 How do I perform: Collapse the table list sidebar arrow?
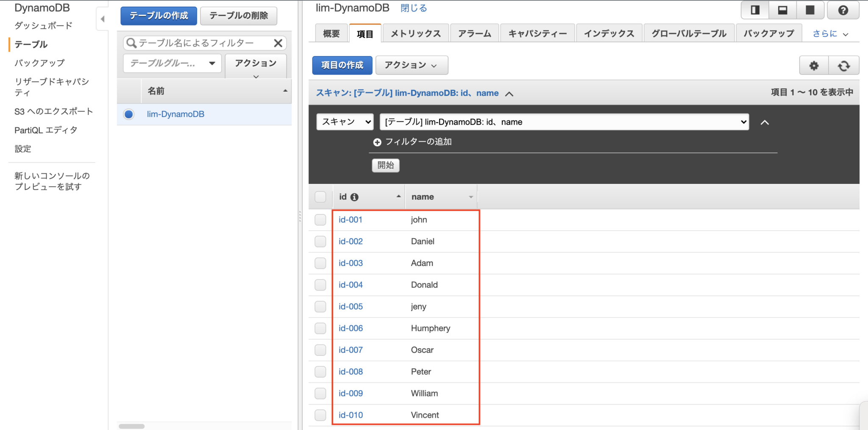click(x=102, y=19)
